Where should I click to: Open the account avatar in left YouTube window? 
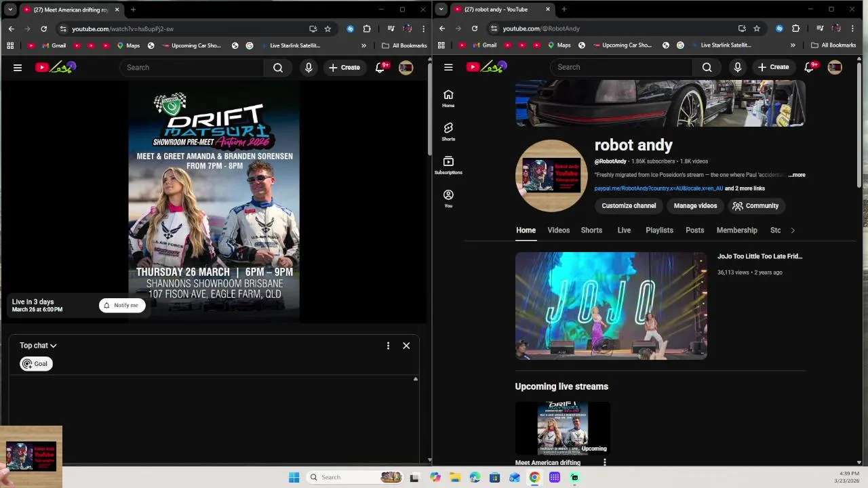coord(406,67)
